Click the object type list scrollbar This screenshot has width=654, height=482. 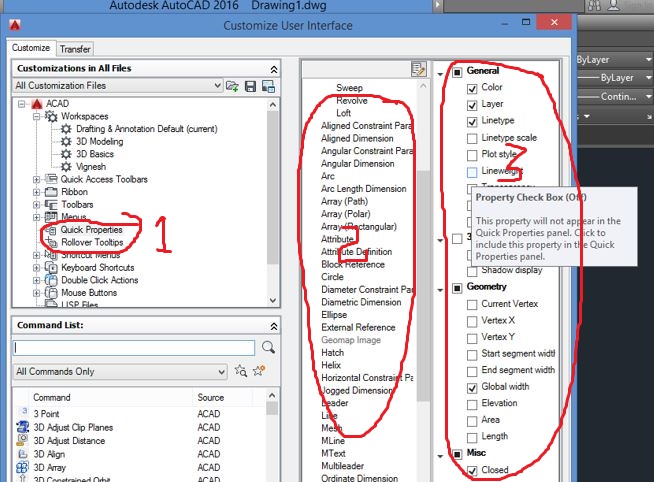tap(423, 286)
